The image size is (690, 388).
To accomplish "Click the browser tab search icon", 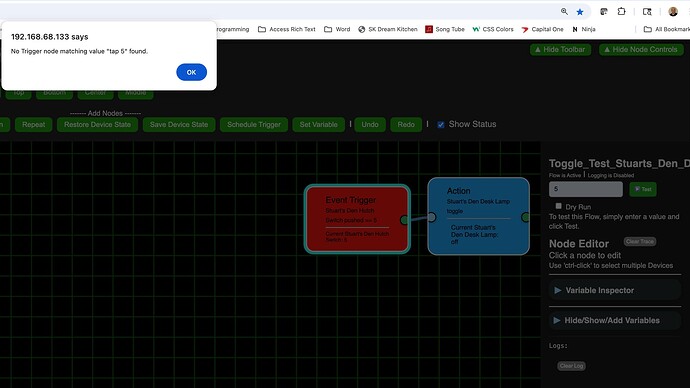I will tap(647, 12).
